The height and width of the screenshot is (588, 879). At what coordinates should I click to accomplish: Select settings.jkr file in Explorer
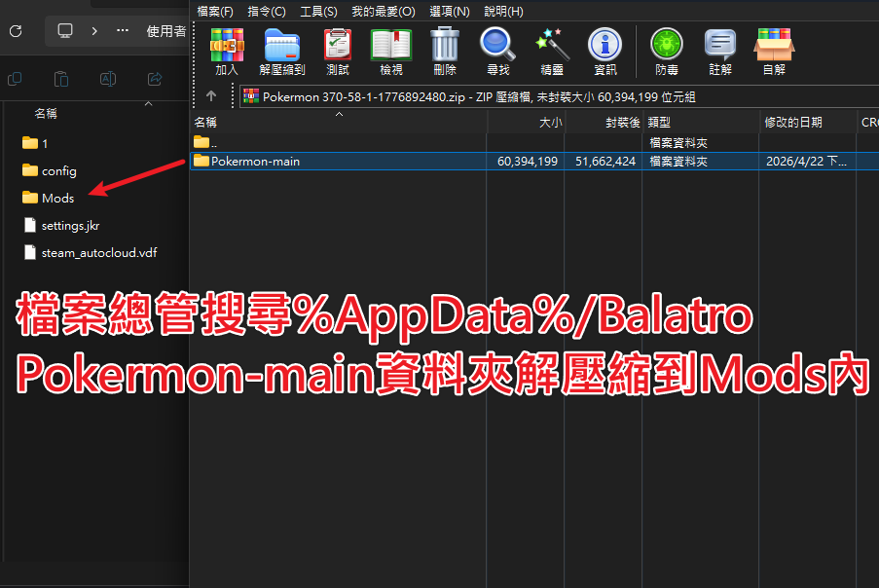point(61,225)
